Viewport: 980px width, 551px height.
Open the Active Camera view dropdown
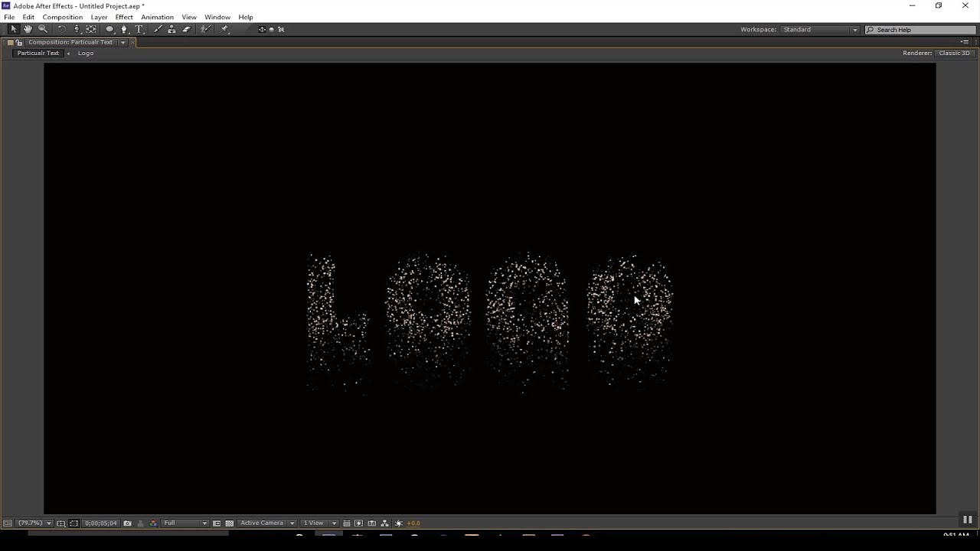[266, 523]
